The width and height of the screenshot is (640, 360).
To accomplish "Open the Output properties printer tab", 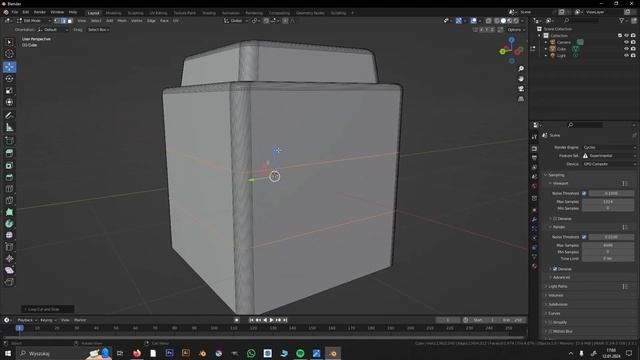I will pos(534,158).
